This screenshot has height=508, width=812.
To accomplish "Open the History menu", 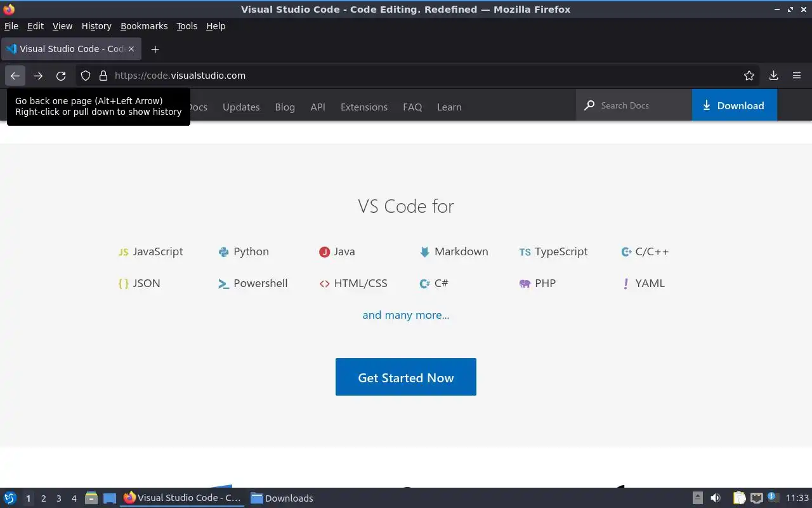I will pos(96,26).
